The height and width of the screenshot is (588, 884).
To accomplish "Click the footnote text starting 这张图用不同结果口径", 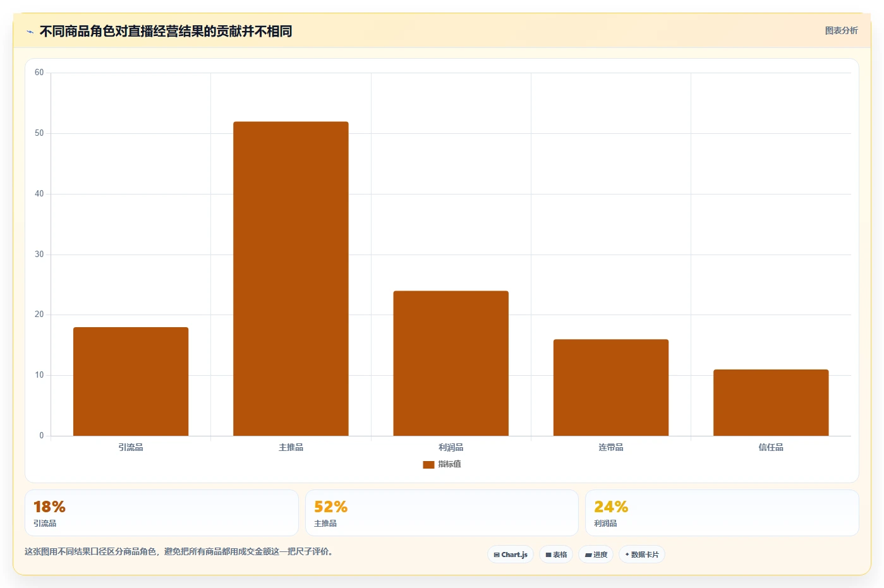I will (179, 551).
